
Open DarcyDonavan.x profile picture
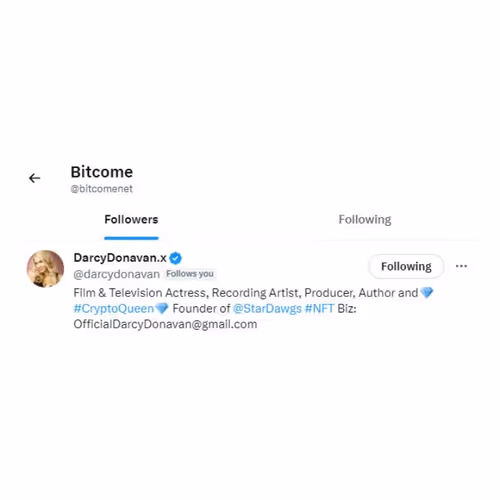pos(45,269)
